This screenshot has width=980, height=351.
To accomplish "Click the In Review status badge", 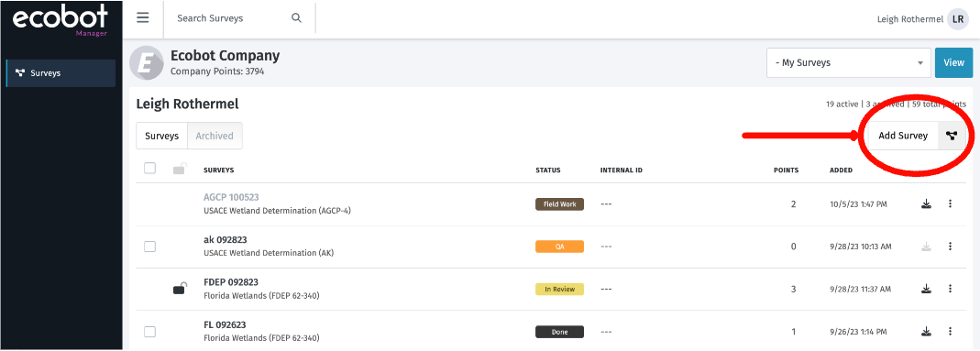I will point(559,290).
